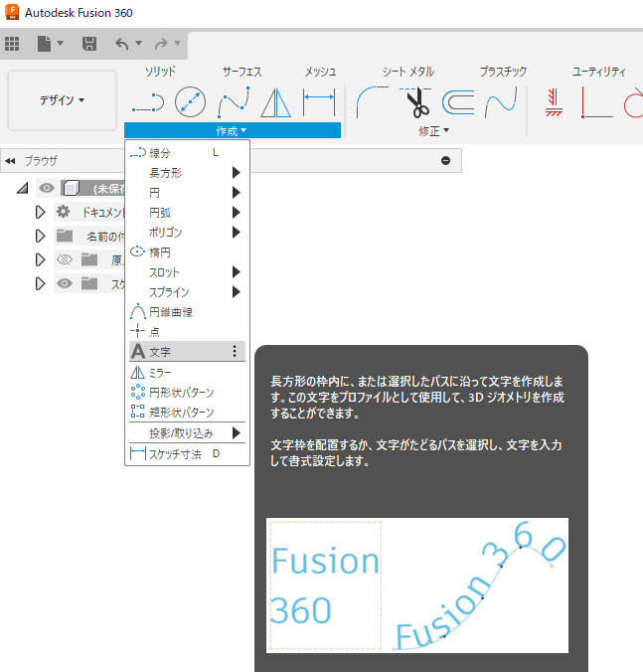643x672 pixels.
Task: Click the Redo arrow
Action: tap(162, 44)
